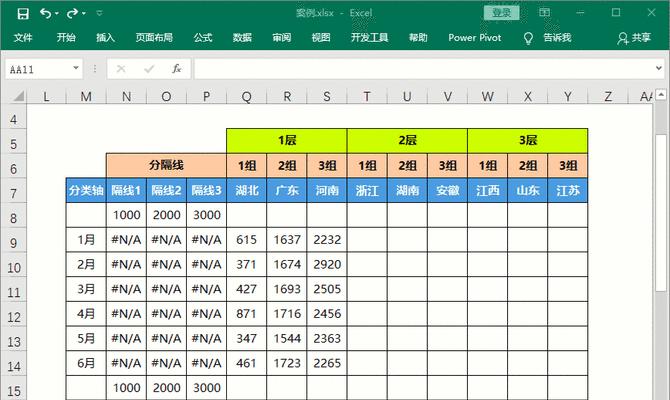Open the Undo history dropdown arrow
This screenshot has height=400, width=670.
pos(57,14)
